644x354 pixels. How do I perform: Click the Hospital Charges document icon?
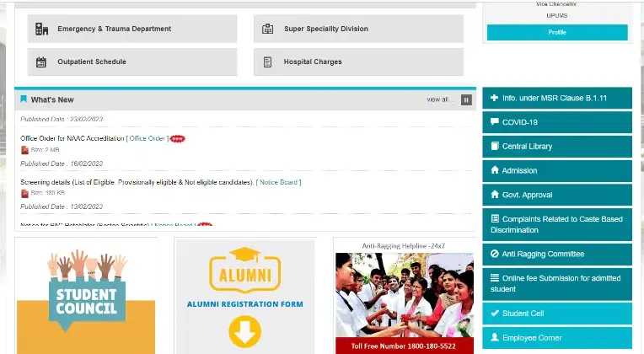[268, 62]
